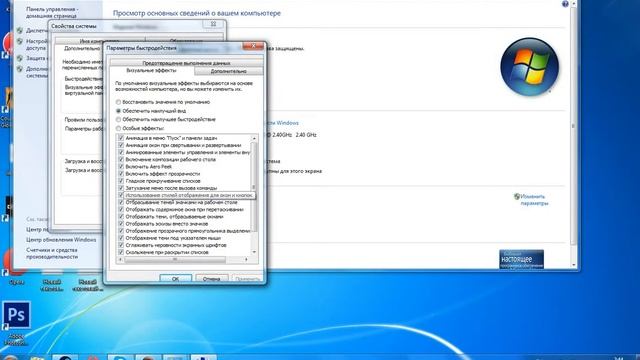Click the description text По умолчанию визуальные эффекты
The image size is (640, 360).
coord(184,86)
